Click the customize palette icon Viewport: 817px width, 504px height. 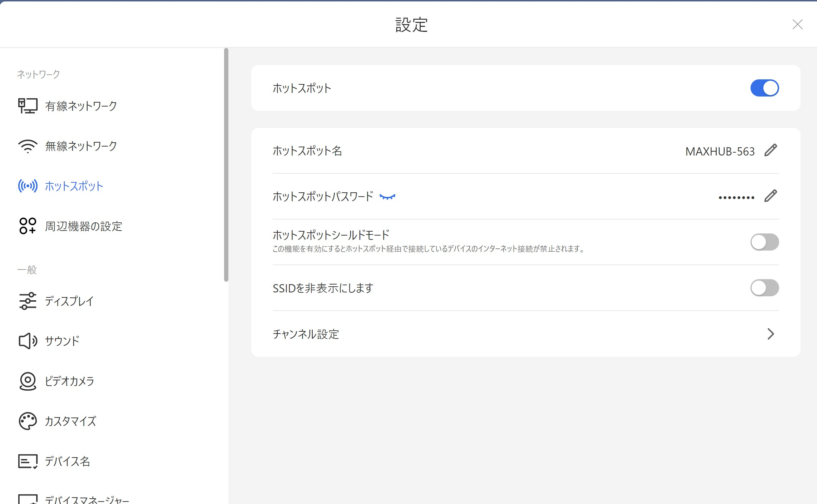point(28,421)
